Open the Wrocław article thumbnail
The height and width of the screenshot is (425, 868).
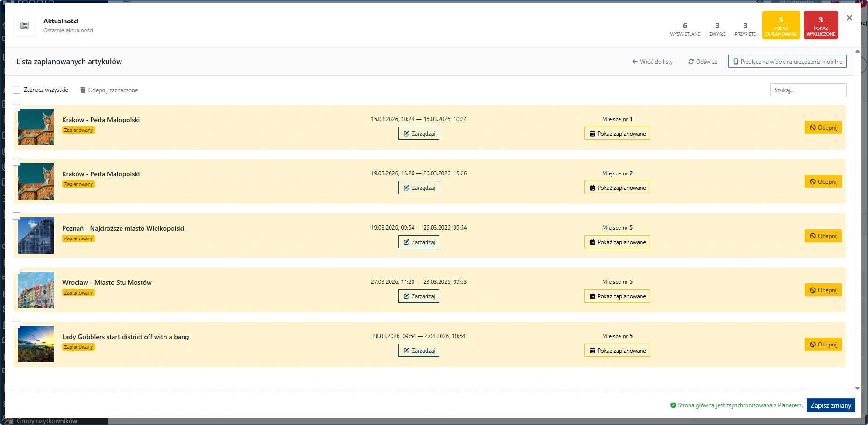coord(36,290)
